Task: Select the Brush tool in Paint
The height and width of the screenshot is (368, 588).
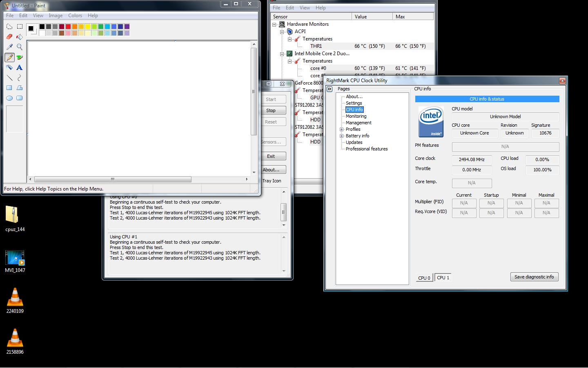Action: [20, 57]
